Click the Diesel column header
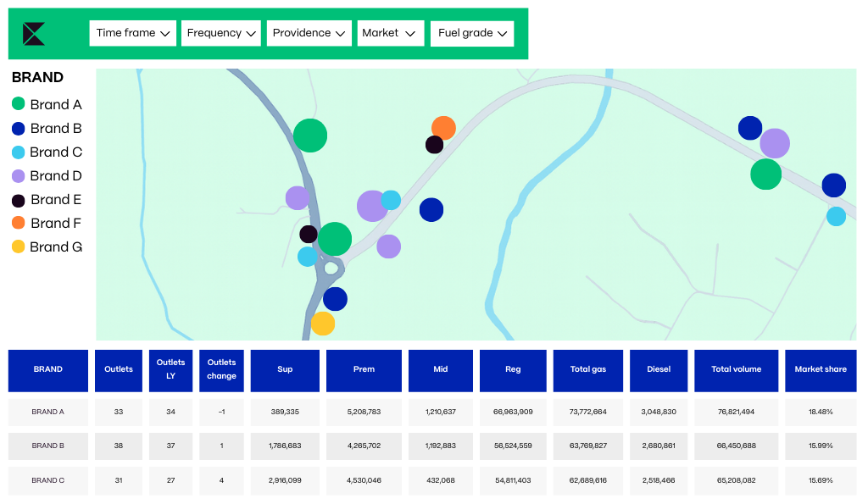The width and height of the screenshot is (868, 504). [659, 370]
